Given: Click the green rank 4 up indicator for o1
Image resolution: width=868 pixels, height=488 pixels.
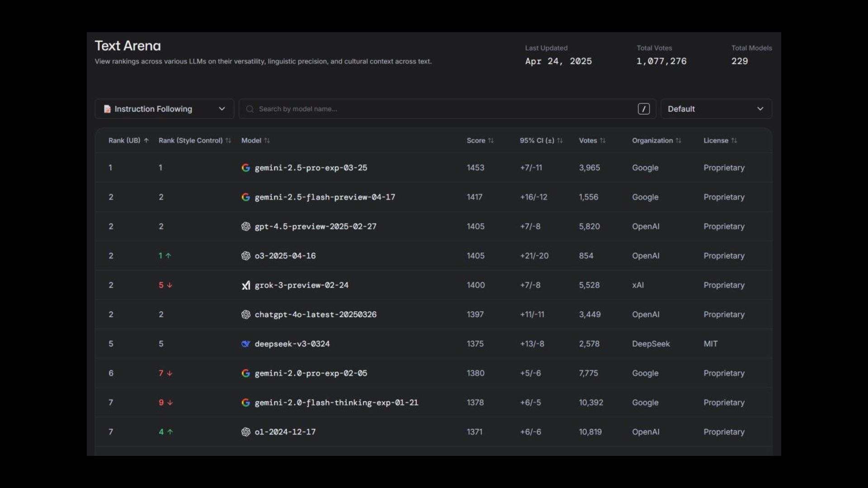Looking at the screenshot, I should pyautogui.click(x=165, y=432).
